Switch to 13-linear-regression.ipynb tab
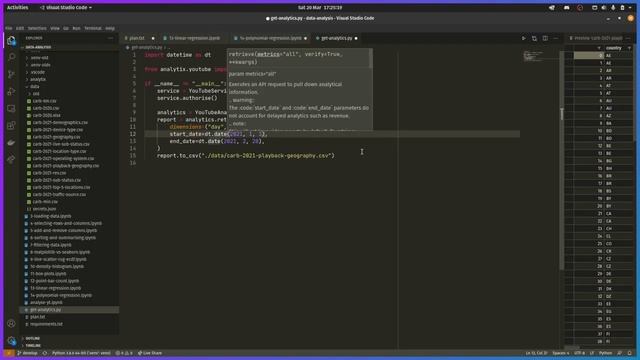This screenshot has height=360, width=640. click(x=195, y=38)
